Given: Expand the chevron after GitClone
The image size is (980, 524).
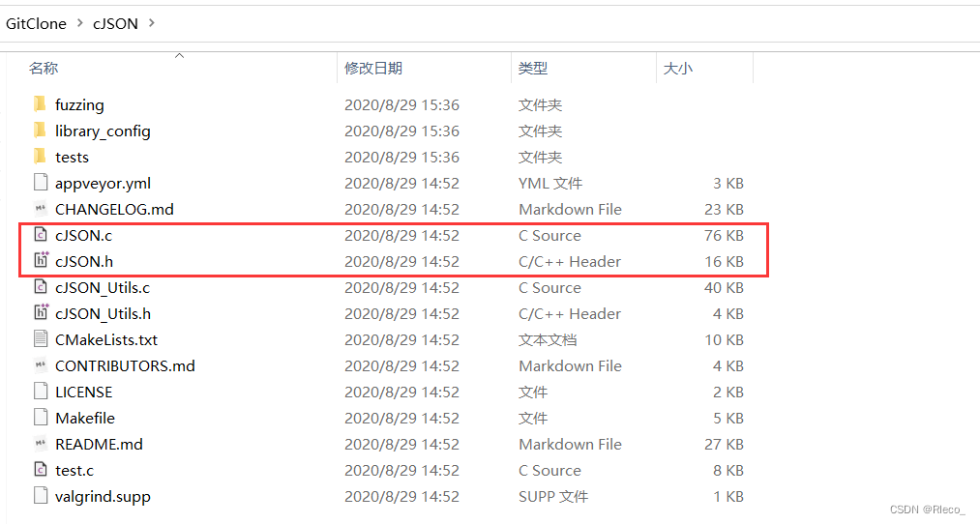Looking at the screenshot, I should coord(80,23).
